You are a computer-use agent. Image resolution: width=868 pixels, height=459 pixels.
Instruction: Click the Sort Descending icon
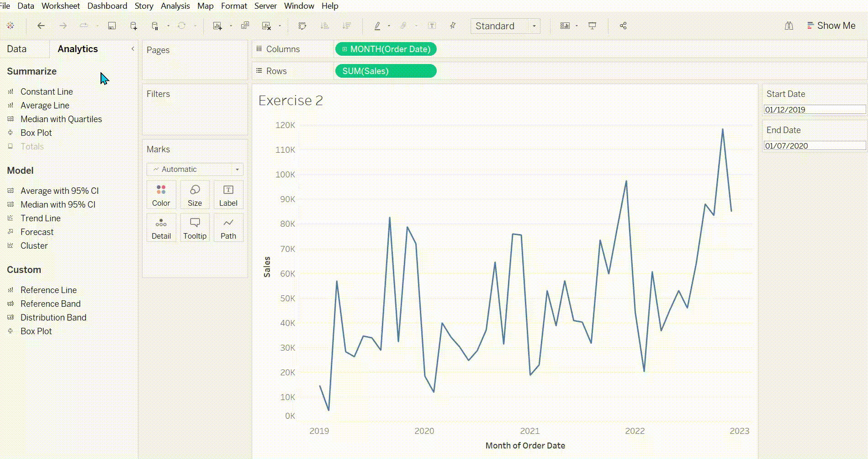click(x=347, y=26)
